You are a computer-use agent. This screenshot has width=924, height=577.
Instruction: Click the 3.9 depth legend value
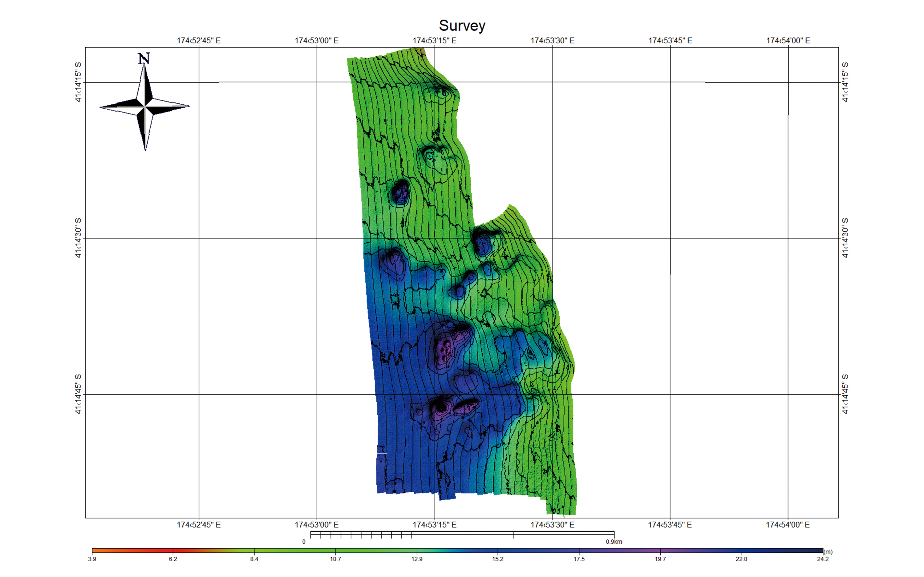(92, 559)
